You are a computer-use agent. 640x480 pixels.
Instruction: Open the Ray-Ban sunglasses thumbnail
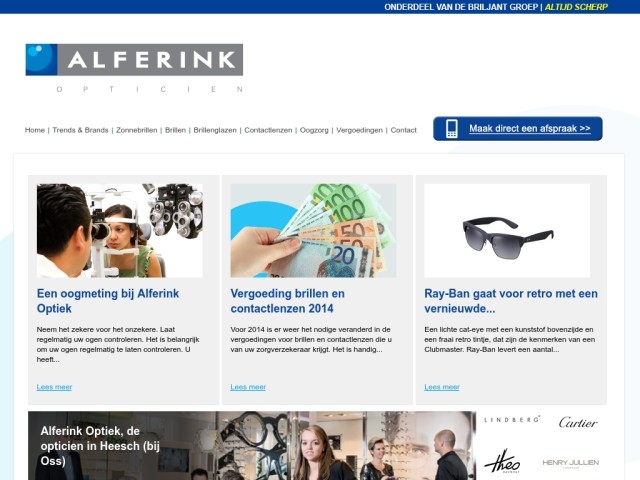[507, 231]
